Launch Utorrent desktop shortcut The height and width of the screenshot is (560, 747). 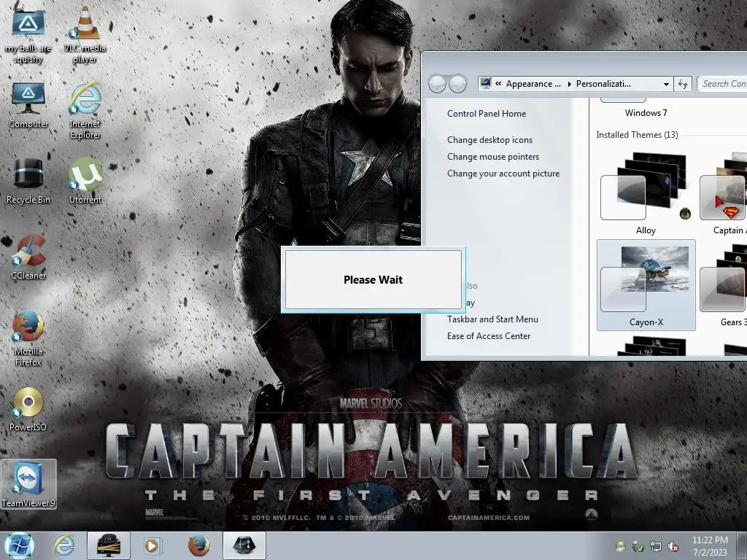pyautogui.click(x=85, y=181)
